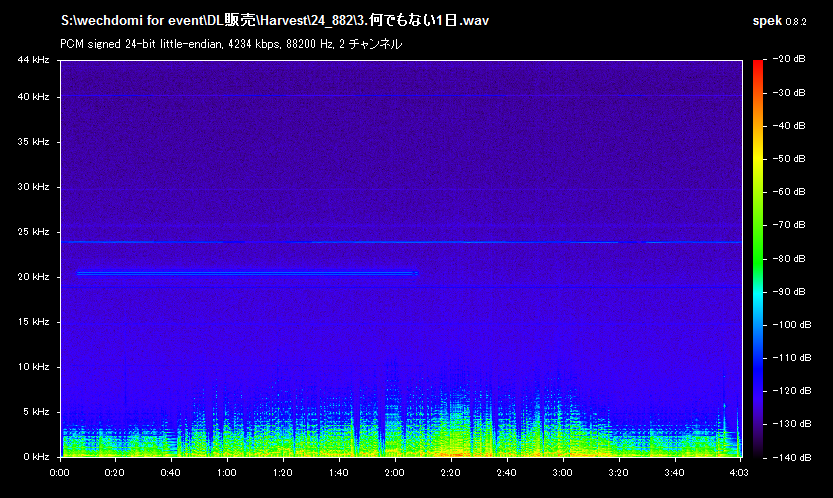Click the PCM signed 24-bit format description
The image size is (833, 498).
(231, 44)
